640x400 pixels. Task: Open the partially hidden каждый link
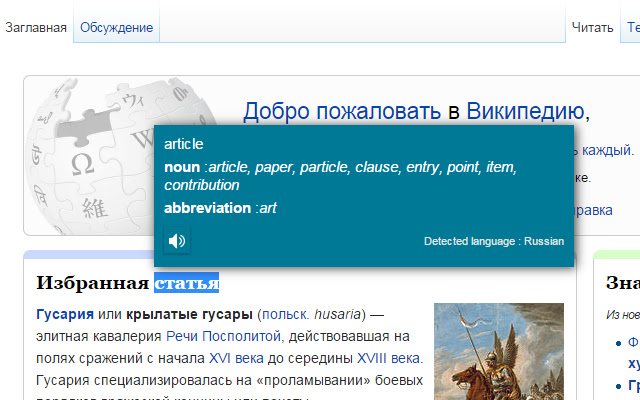click(602, 151)
